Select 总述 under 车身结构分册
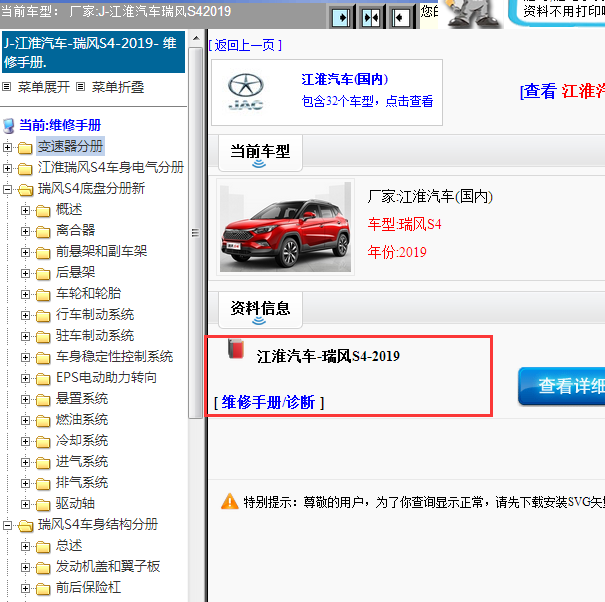This screenshot has height=602, width=605. [x=69, y=545]
